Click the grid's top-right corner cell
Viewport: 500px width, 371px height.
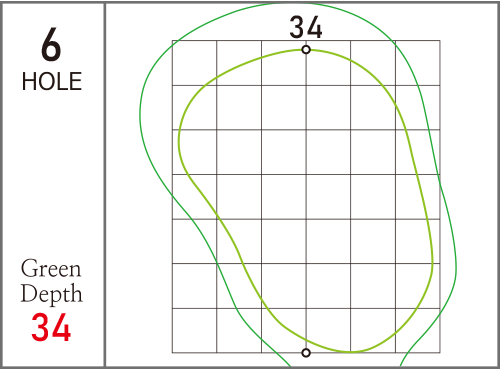(418, 63)
